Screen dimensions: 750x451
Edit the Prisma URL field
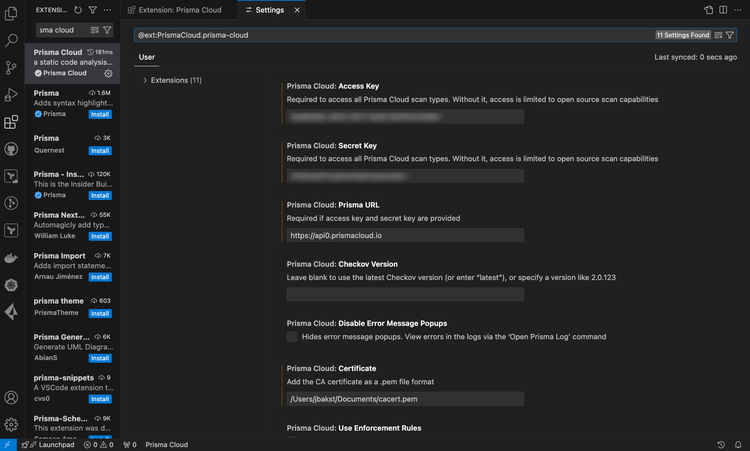pyautogui.click(x=405, y=235)
